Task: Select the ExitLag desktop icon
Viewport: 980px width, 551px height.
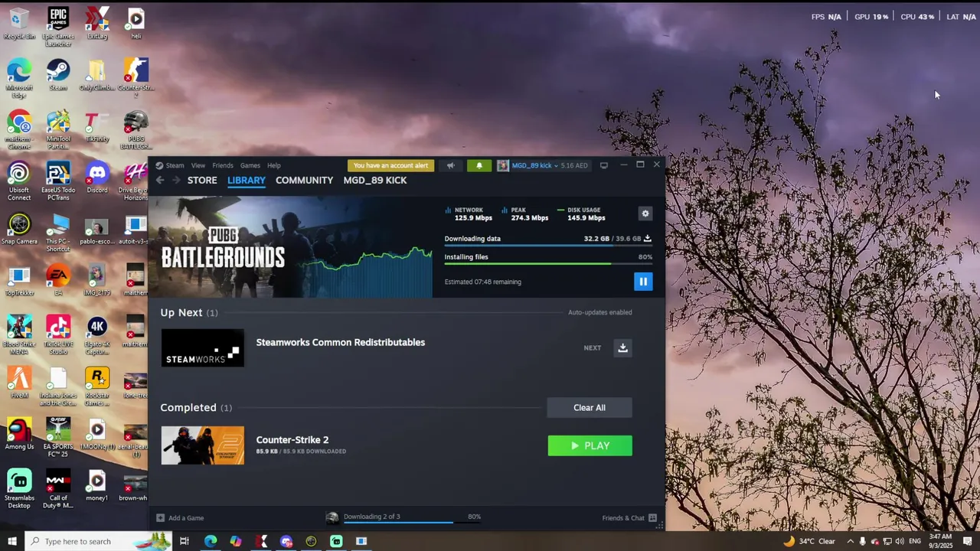Action: tap(96, 23)
